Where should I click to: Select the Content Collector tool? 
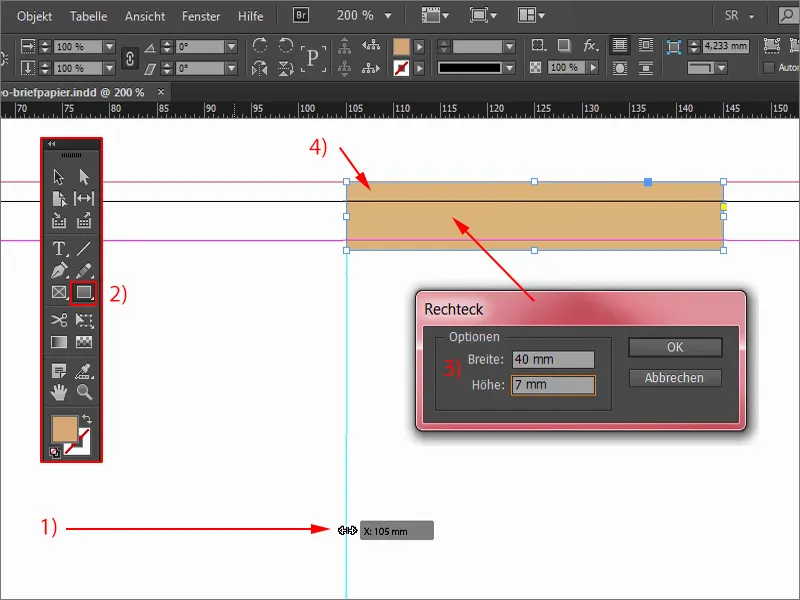[x=59, y=220]
